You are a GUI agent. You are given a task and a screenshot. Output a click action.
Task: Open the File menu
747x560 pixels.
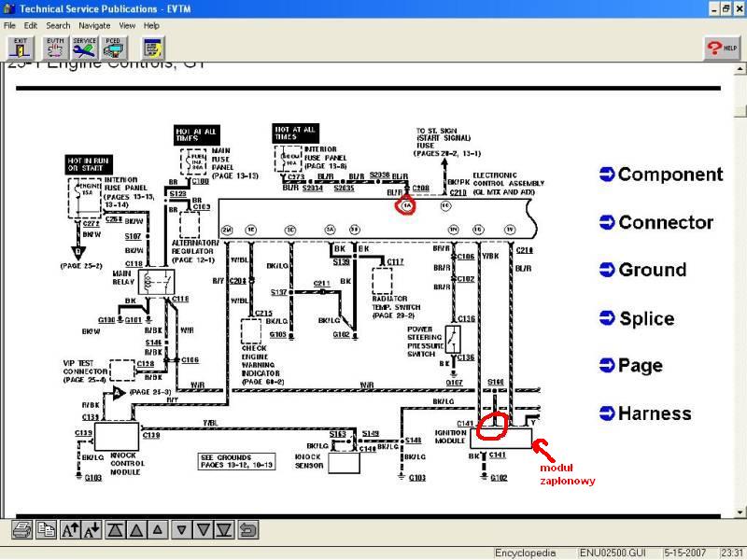point(9,26)
